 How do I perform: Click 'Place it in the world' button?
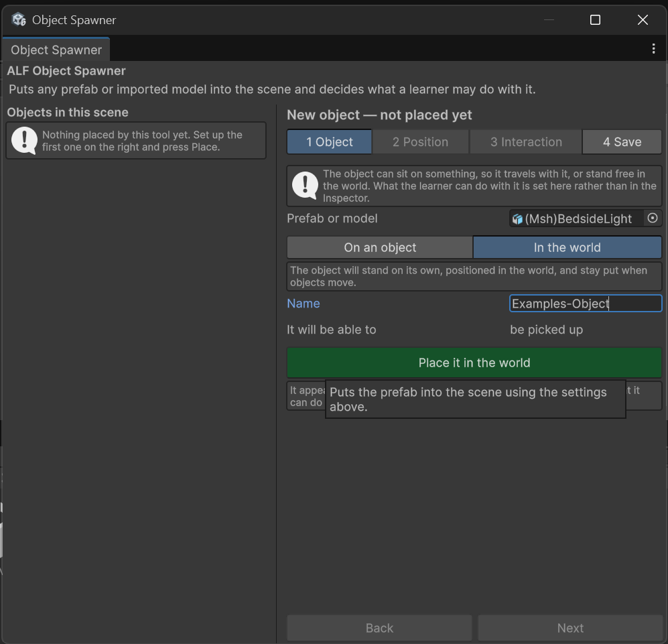coord(474,363)
